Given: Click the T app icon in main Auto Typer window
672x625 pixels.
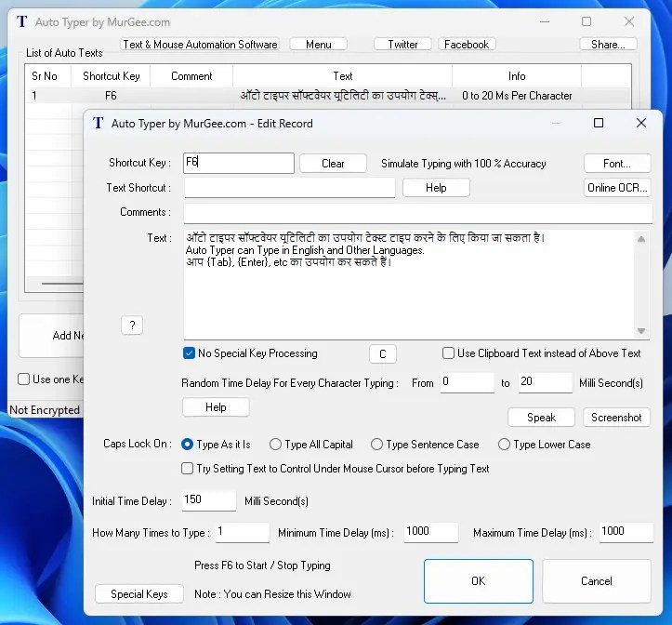Looking at the screenshot, I should coord(22,21).
